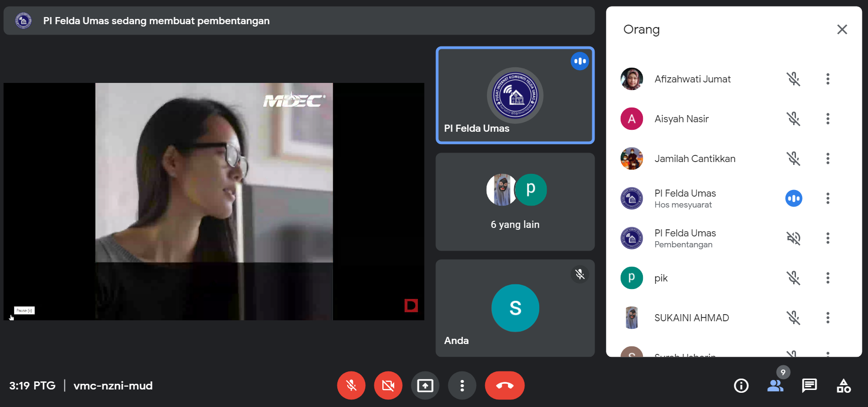Click the '6 yang lain' participants tile
Screen dimensions: 868x407
(515, 202)
